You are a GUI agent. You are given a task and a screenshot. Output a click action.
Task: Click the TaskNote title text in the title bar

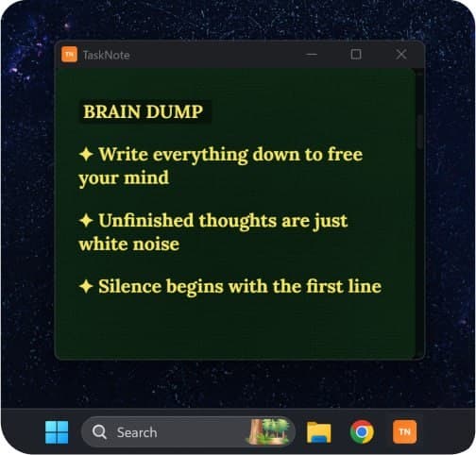point(106,56)
